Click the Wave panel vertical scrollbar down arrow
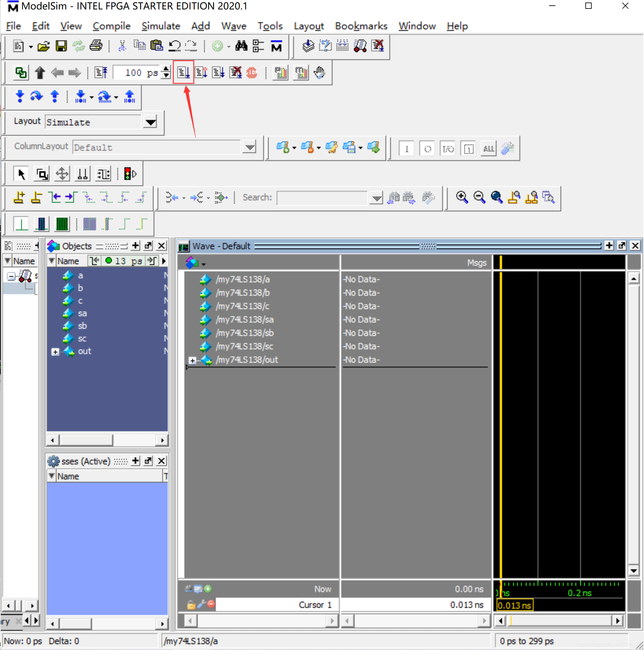 633,570
